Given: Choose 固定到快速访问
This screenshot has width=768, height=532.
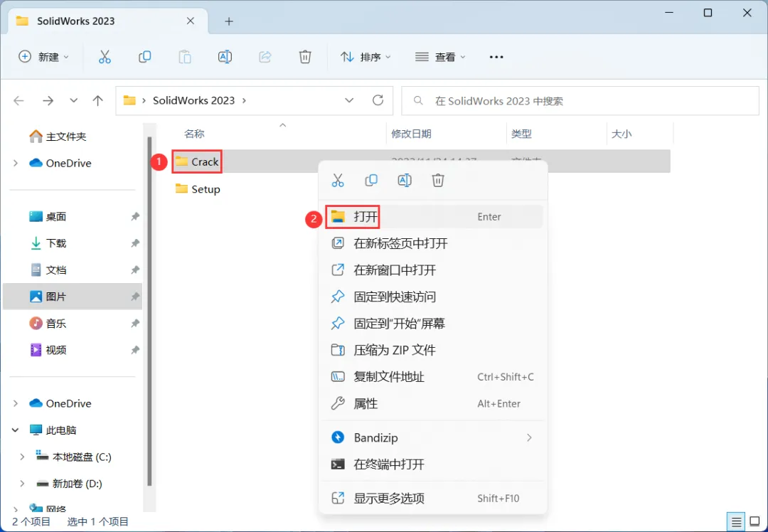Looking at the screenshot, I should click(433, 297).
